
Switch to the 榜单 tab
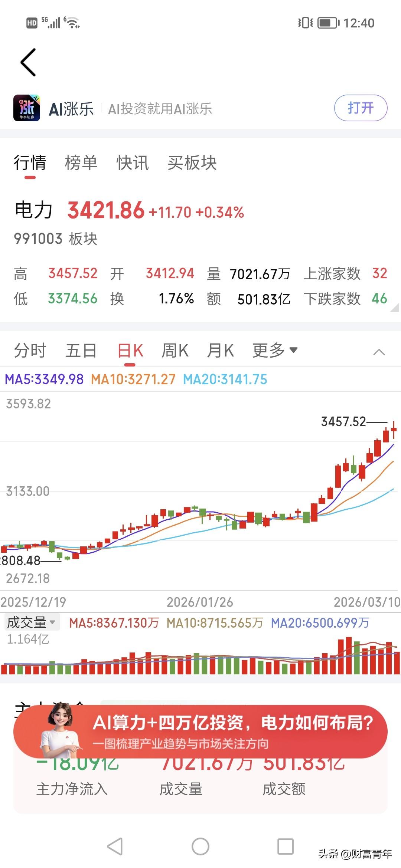point(81,163)
